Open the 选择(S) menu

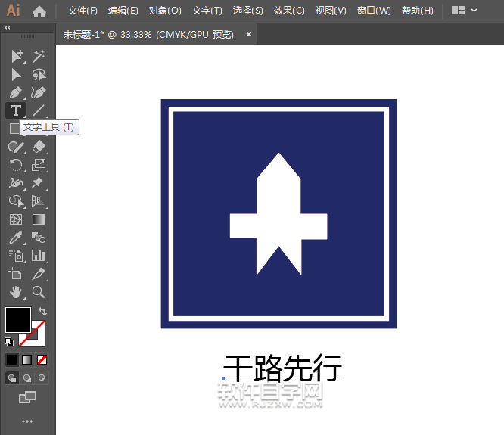[x=247, y=11]
